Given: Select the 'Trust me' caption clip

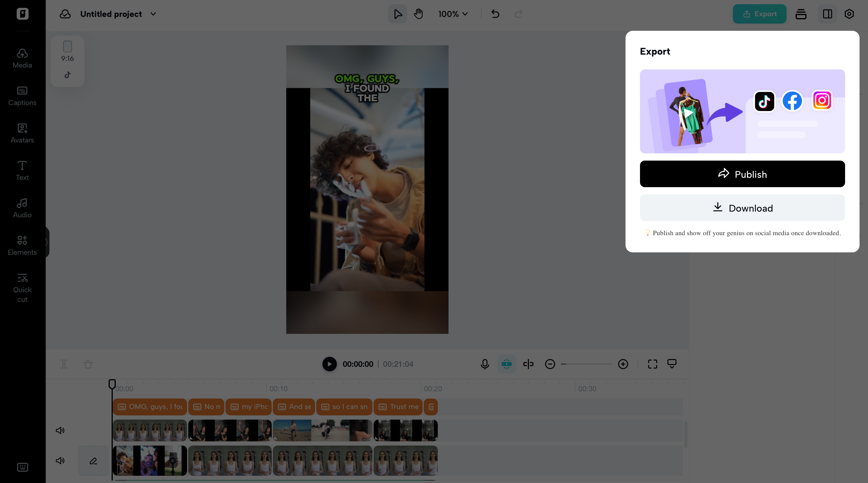Looking at the screenshot, I should [398, 407].
